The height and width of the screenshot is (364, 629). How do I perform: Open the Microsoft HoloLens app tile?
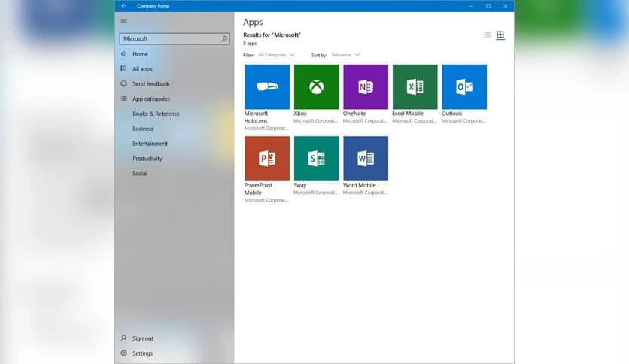click(267, 86)
